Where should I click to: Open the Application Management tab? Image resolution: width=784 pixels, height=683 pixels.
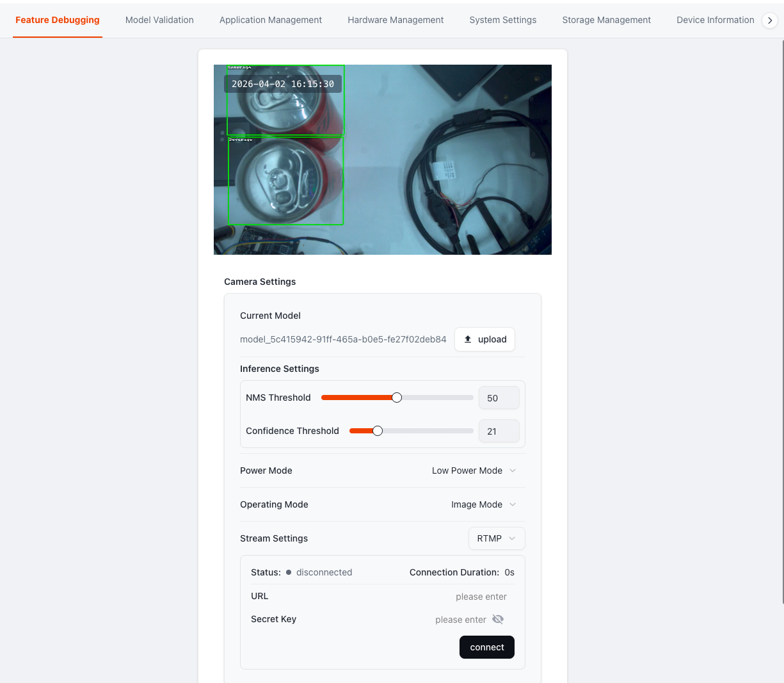[x=270, y=20]
